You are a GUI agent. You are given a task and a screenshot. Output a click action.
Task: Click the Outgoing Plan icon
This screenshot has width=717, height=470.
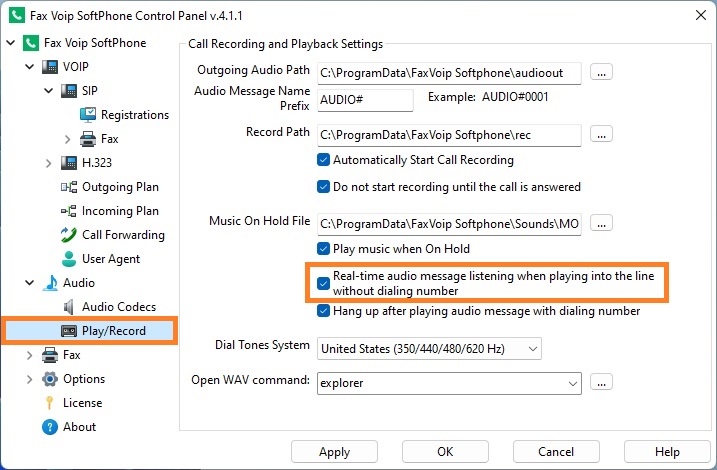pyautogui.click(x=69, y=187)
